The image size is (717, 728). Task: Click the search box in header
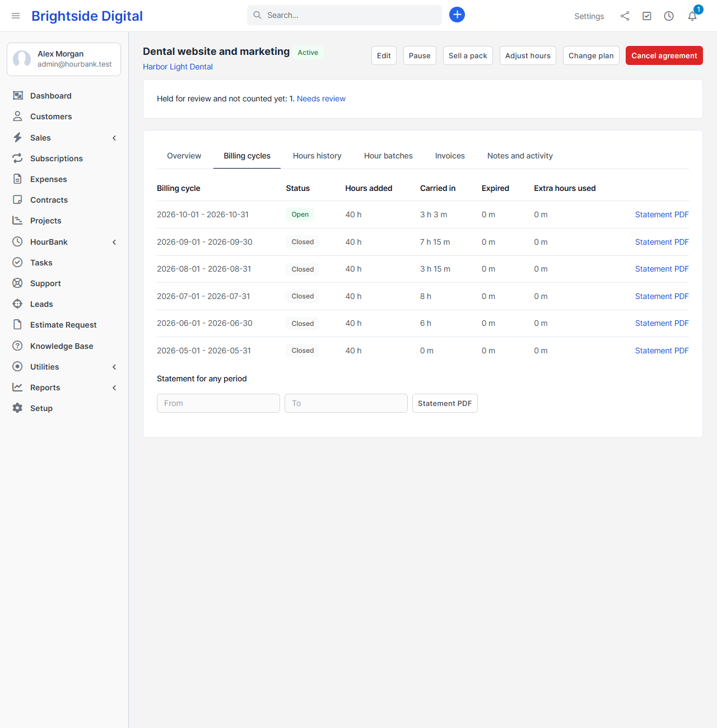(x=344, y=15)
